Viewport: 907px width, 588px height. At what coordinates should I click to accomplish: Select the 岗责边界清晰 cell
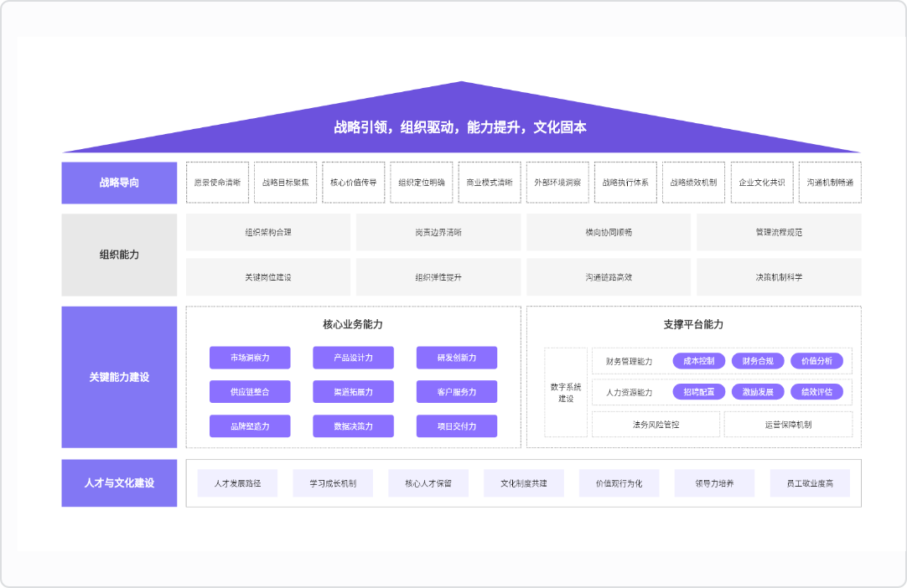(x=438, y=232)
